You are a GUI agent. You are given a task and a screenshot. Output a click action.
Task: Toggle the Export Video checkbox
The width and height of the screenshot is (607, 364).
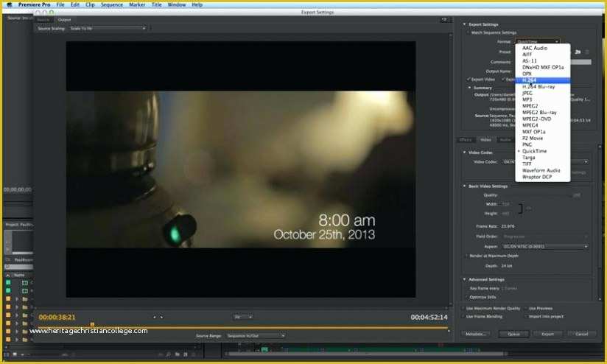469,80
